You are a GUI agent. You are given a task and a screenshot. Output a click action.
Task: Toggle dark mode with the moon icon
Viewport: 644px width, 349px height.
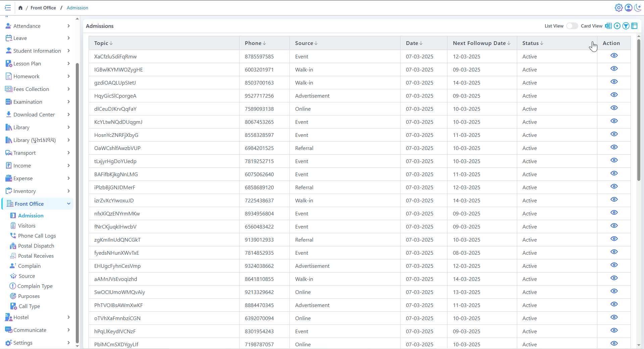pos(638,8)
